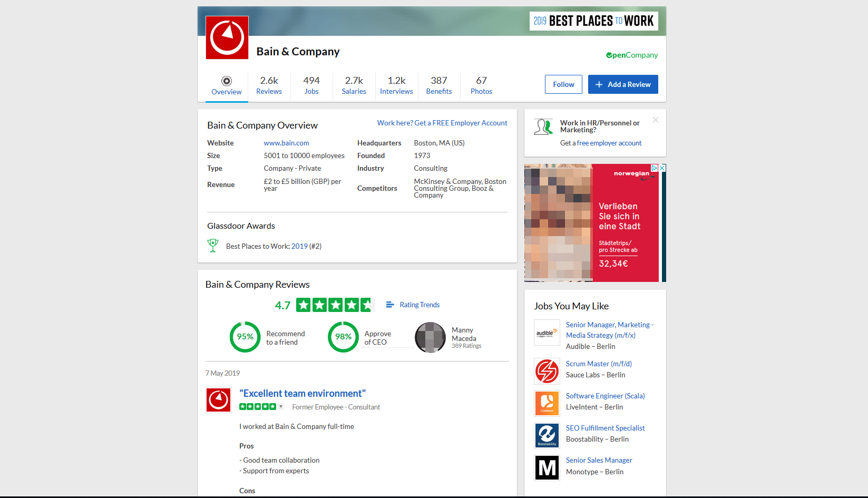Click the Bain & Company logo in header

(227, 37)
